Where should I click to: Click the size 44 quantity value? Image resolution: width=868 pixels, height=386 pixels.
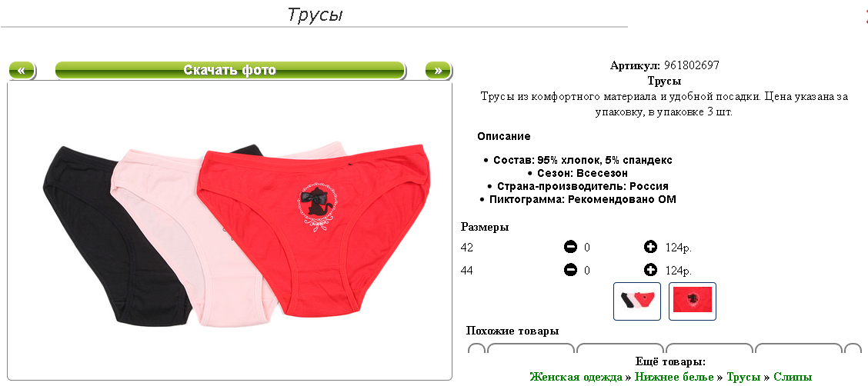point(587,271)
